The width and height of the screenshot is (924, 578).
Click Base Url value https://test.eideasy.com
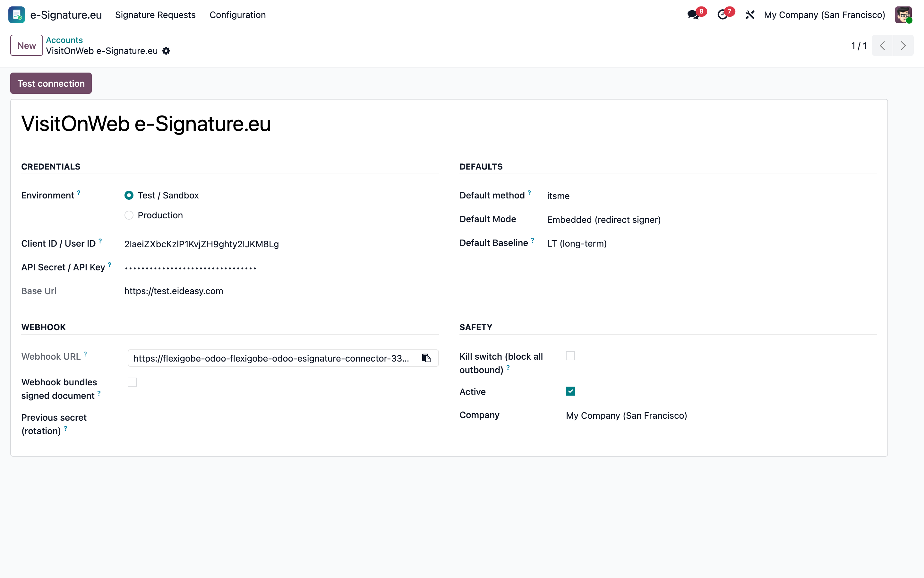click(174, 291)
